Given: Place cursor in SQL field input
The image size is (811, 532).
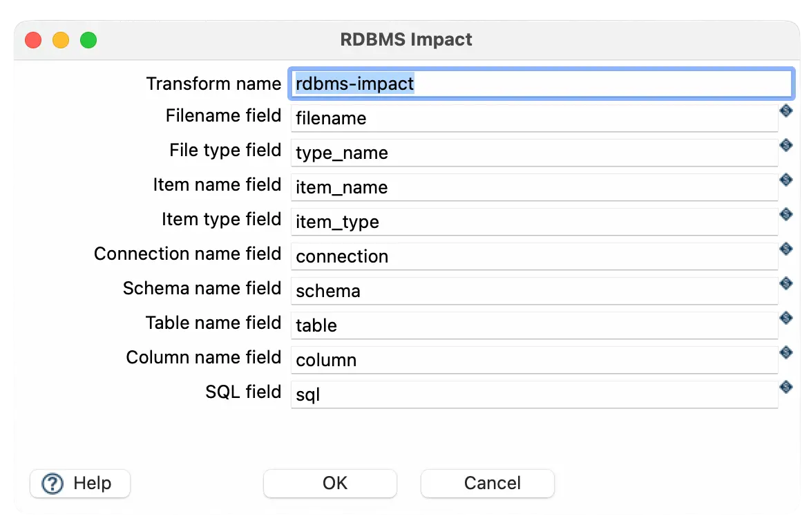Looking at the screenshot, I should pyautogui.click(x=533, y=395).
